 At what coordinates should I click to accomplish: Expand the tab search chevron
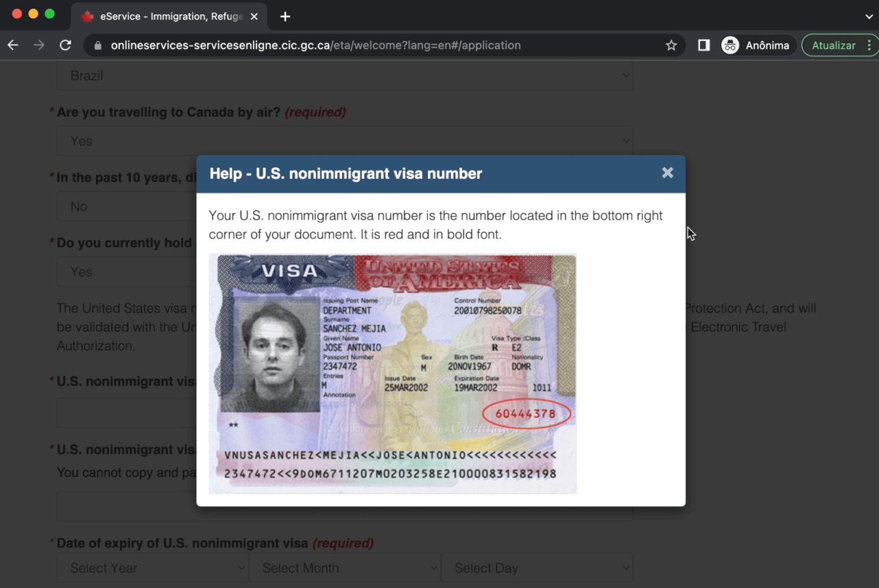coord(869,17)
